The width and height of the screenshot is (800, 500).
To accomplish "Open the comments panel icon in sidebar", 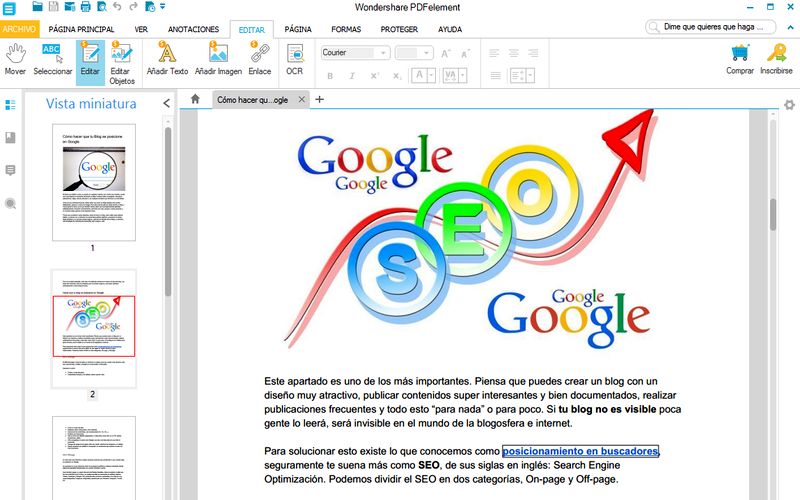I will (x=10, y=170).
